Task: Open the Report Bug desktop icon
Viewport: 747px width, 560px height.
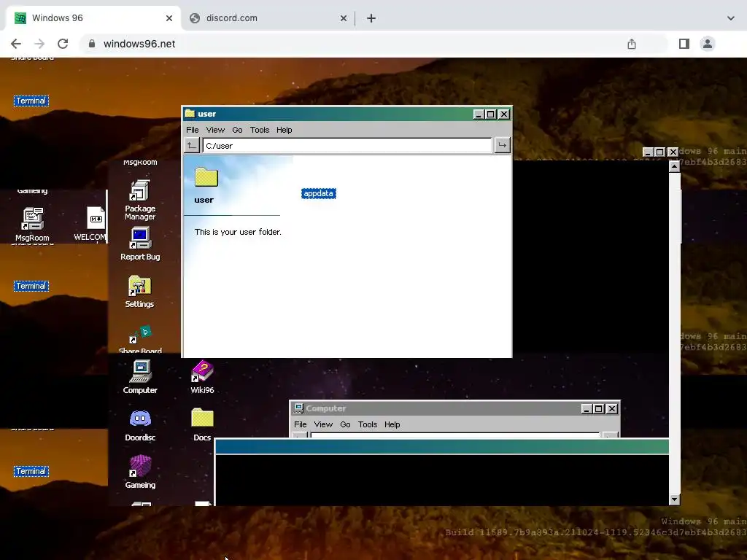Action: point(139,244)
